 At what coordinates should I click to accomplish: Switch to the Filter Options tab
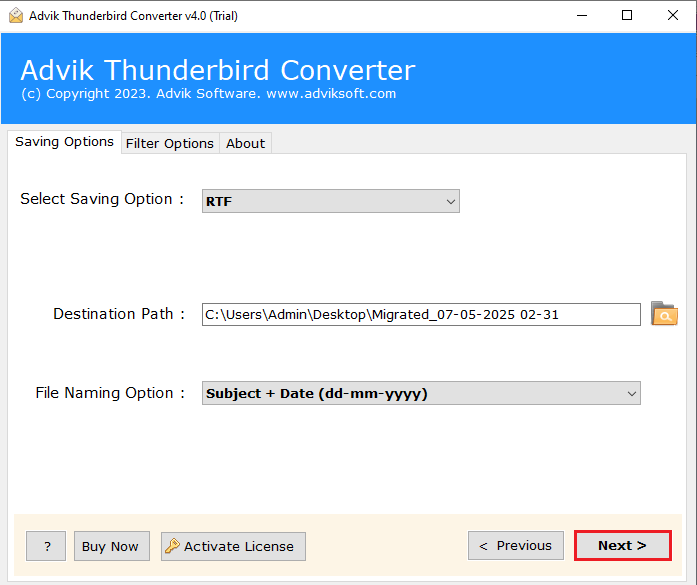coord(170,144)
